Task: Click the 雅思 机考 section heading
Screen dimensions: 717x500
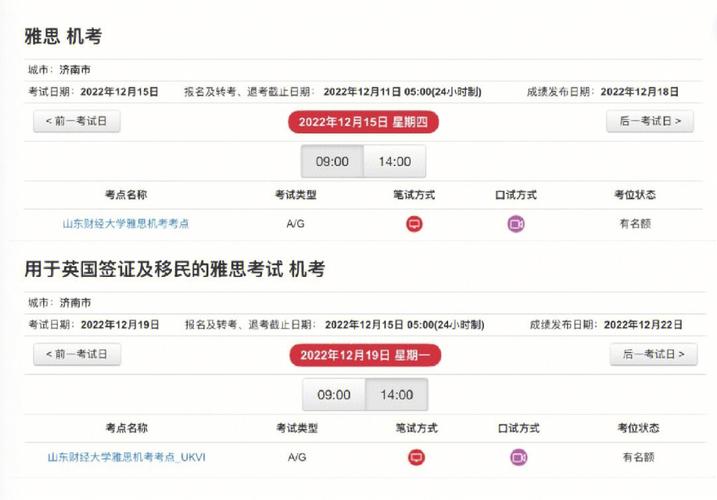Action: coord(63,36)
